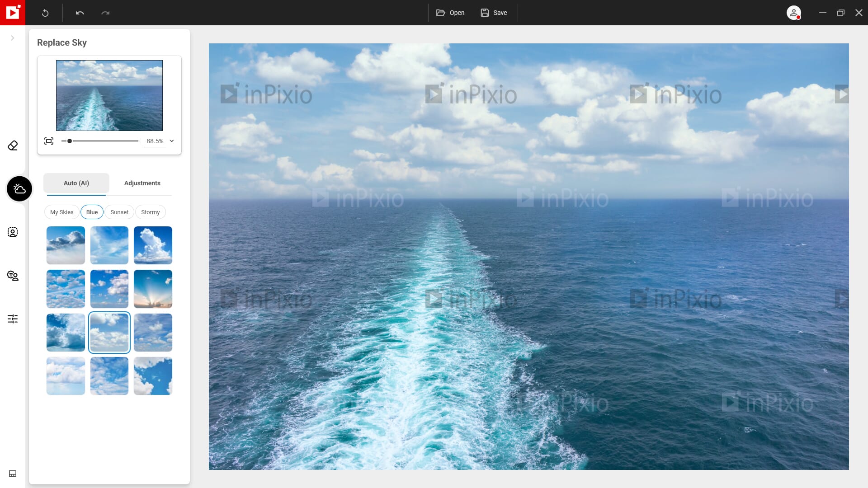This screenshot has height=488, width=868.
Task: Minimize the inPixio window
Action: (x=823, y=13)
